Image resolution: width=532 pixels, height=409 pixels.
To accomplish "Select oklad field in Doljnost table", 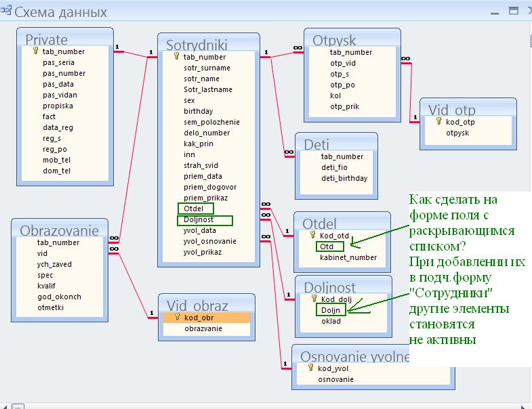I will click(331, 321).
